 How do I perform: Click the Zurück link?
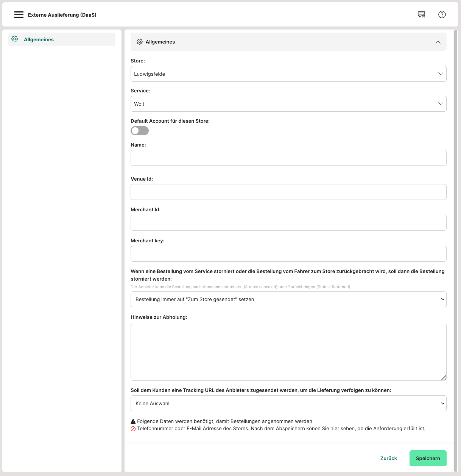pos(388,458)
